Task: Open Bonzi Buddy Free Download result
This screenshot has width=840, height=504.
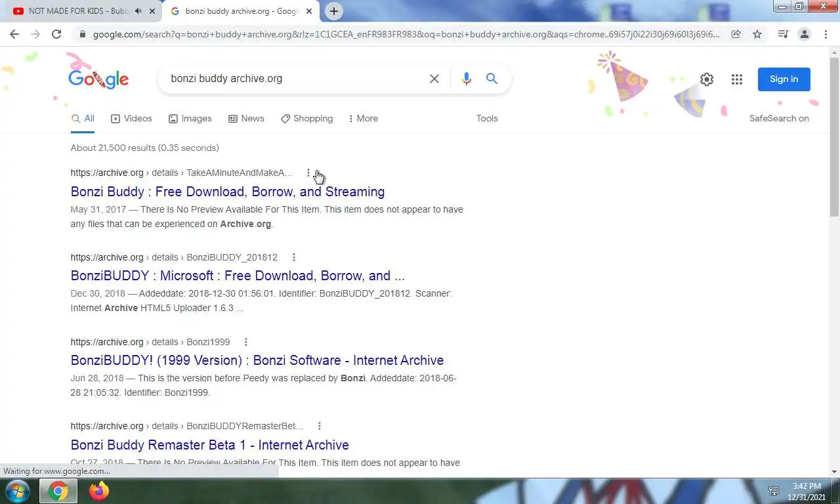Action: click(228, 192)
